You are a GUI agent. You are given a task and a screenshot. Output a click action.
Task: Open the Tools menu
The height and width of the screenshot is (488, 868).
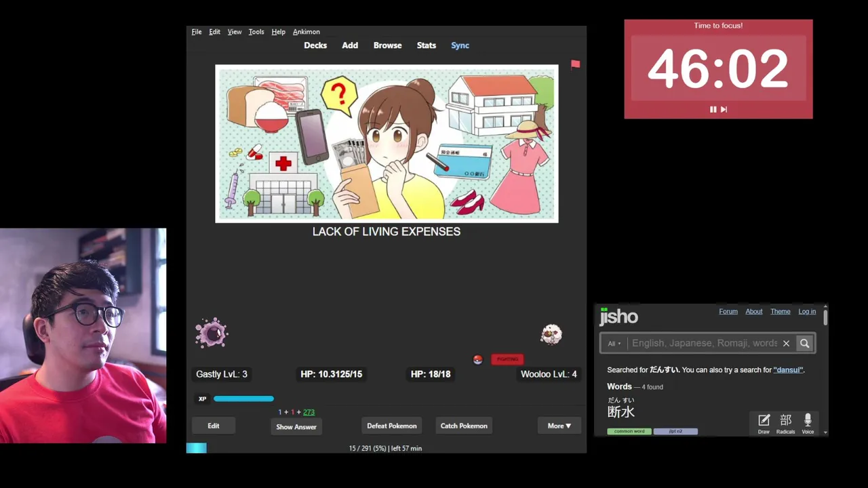[x=256, y=32]
